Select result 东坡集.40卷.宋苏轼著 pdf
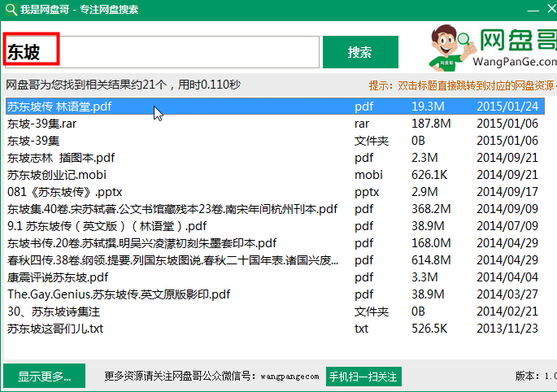The height and width of the screenshot is (392, 557). click(x=275, y=209)
